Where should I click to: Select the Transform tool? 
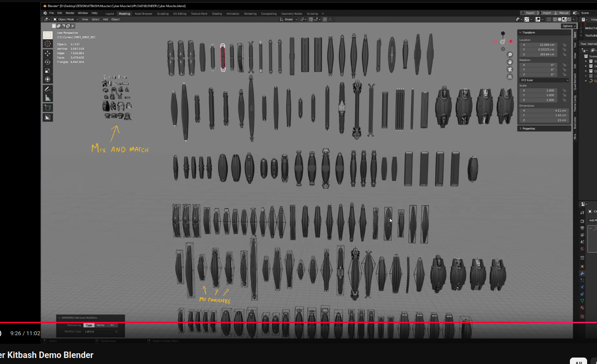[x=47, y=79]
